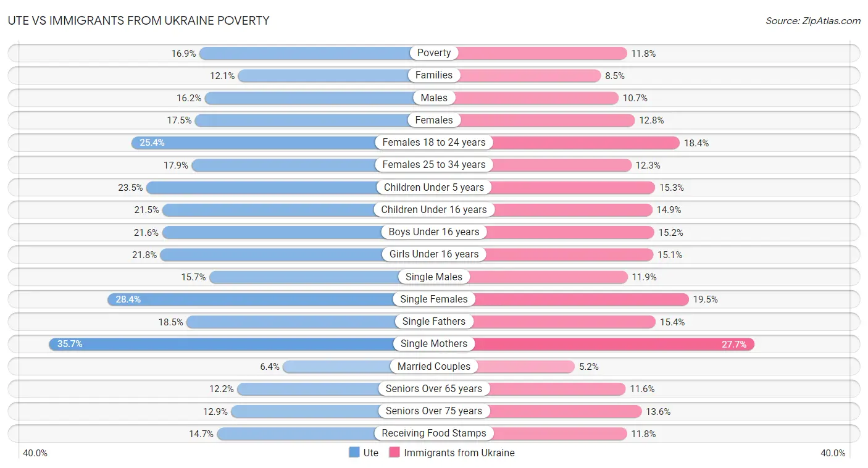
Task: Toggle Immigrants from Ukraine legend label
Action: click(x=459, y=453)
